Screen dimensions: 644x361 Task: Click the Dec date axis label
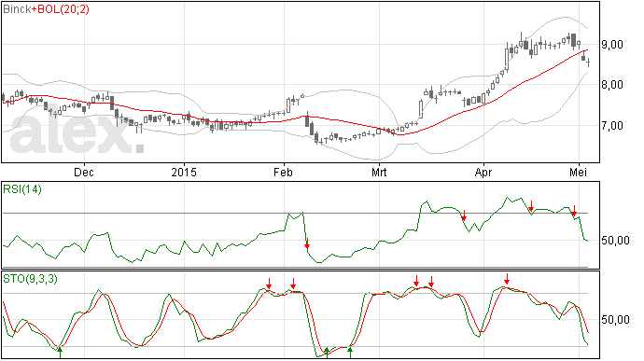pyautogui.click(x=84, y=172)
